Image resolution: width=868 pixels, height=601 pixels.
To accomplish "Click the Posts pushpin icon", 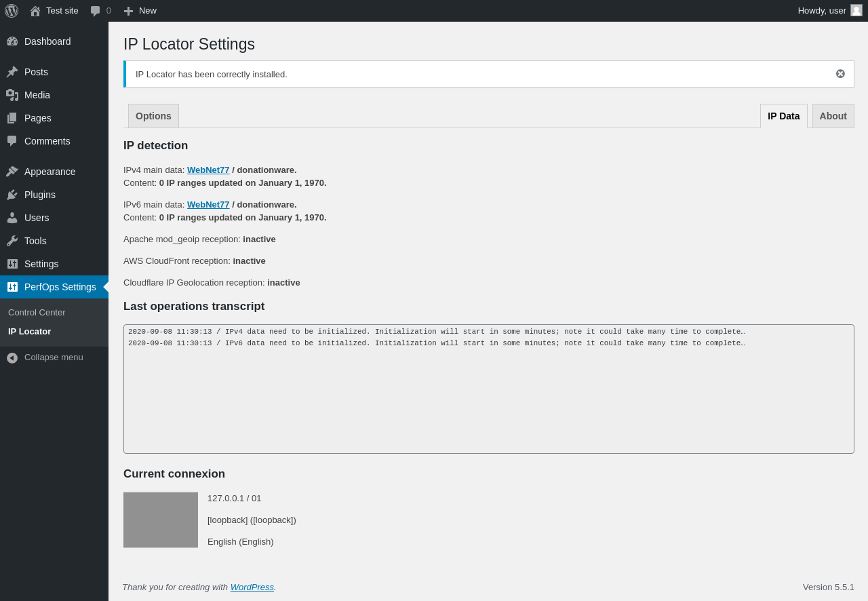I will coord(12,72).
